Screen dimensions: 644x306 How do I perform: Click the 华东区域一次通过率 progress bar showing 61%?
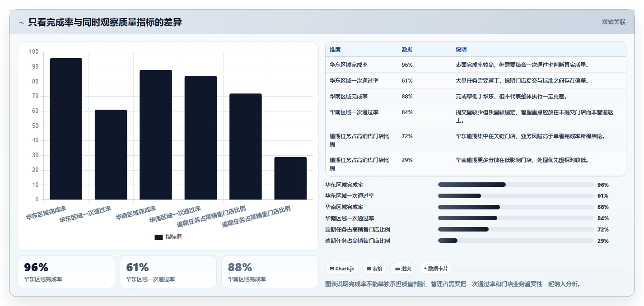click(516, 196)
